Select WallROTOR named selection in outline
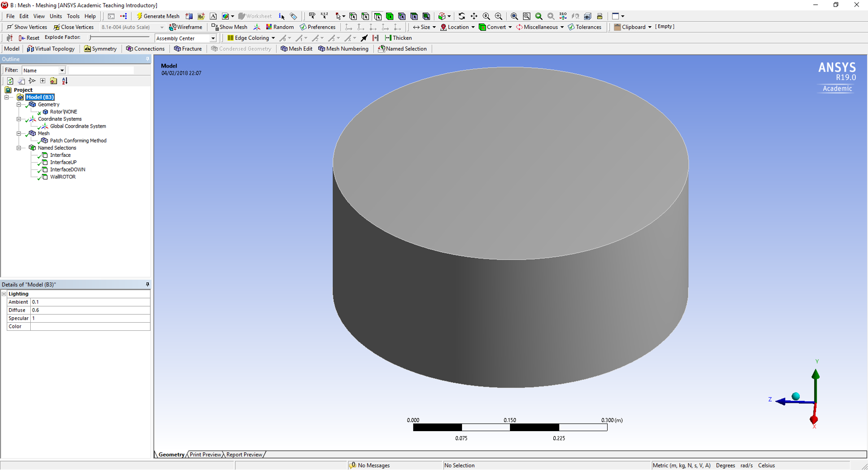This screenshot has width=868, height=470. tap(63, 177)
